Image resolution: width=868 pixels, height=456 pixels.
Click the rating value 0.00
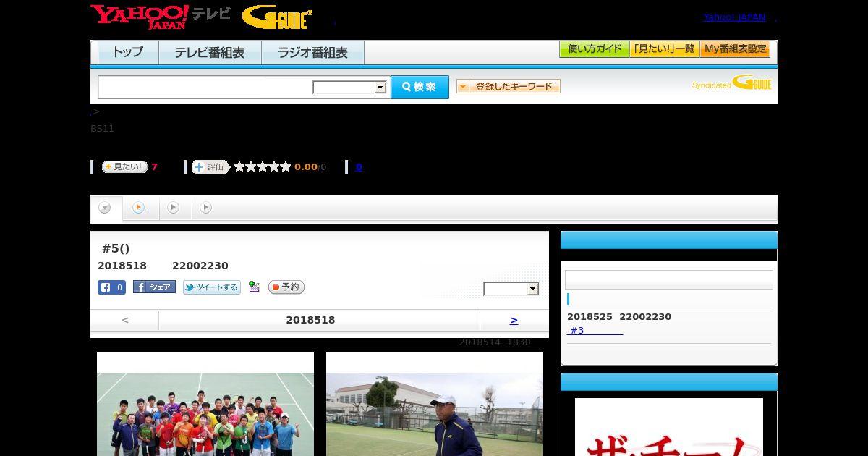306,167
